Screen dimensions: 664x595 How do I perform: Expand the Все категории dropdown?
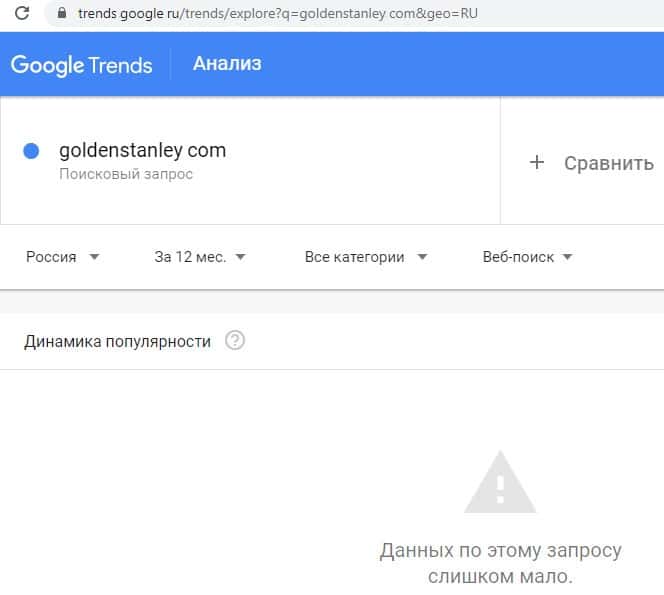tap(365, 257)
